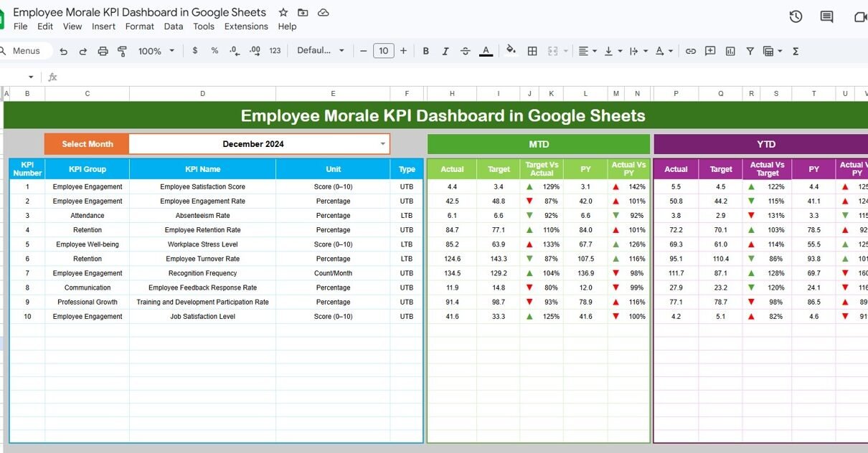Toggle bold formatting
Viewport: 868px width, 453px height.
point(426,51)
